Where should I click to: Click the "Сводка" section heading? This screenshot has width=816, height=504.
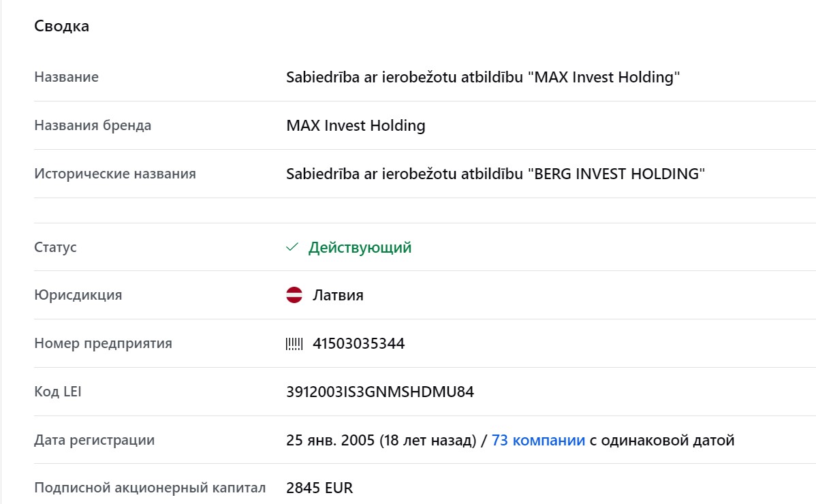coord(62,27)
